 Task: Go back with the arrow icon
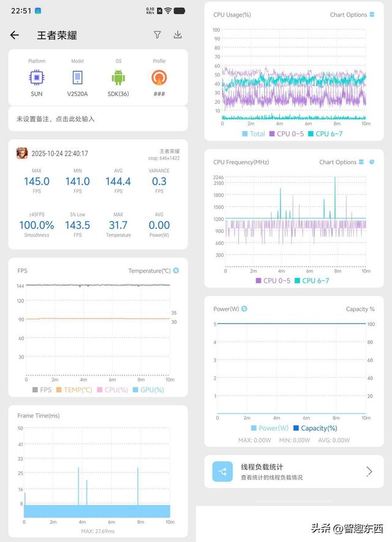15,35
